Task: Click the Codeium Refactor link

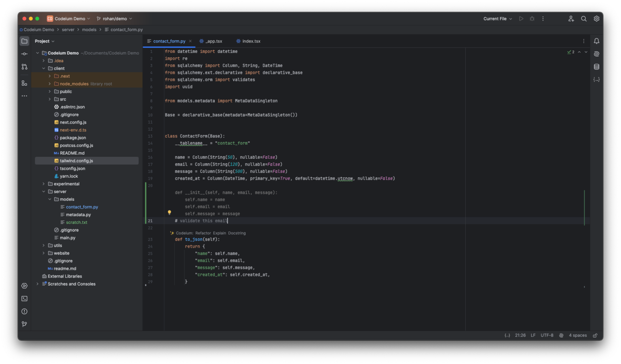Action: click(203, 233)
